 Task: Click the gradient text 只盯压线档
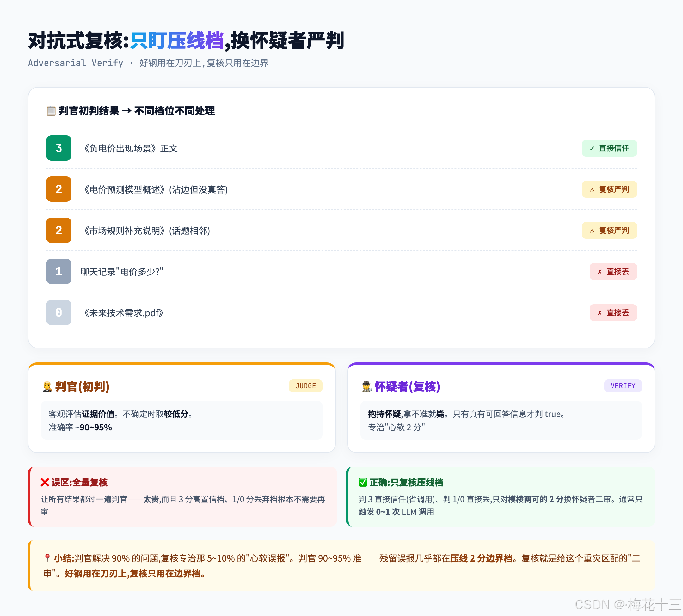(177, 40)
